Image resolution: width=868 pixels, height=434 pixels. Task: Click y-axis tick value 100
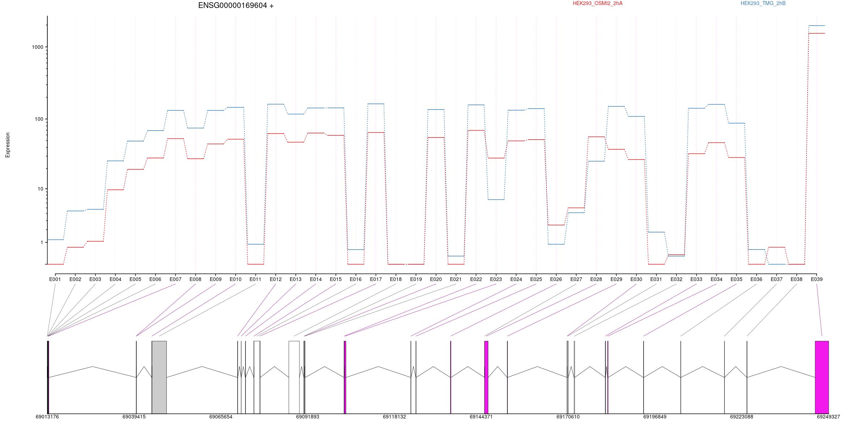tap(39, 119)
